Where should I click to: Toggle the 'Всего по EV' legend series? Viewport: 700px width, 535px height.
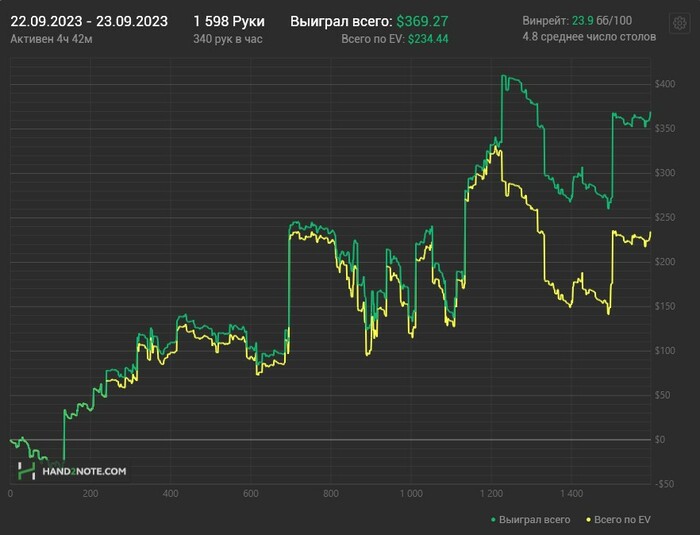tap(618, 520)
